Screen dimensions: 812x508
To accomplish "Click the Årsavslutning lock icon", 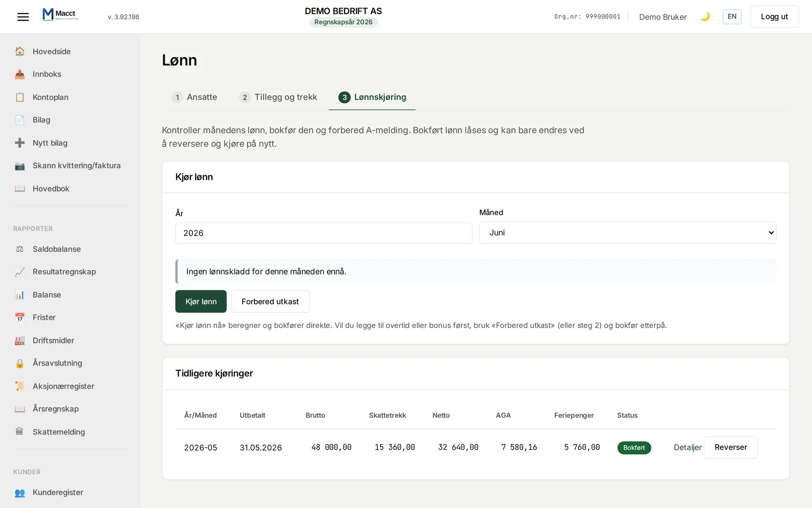I will 20,363.
